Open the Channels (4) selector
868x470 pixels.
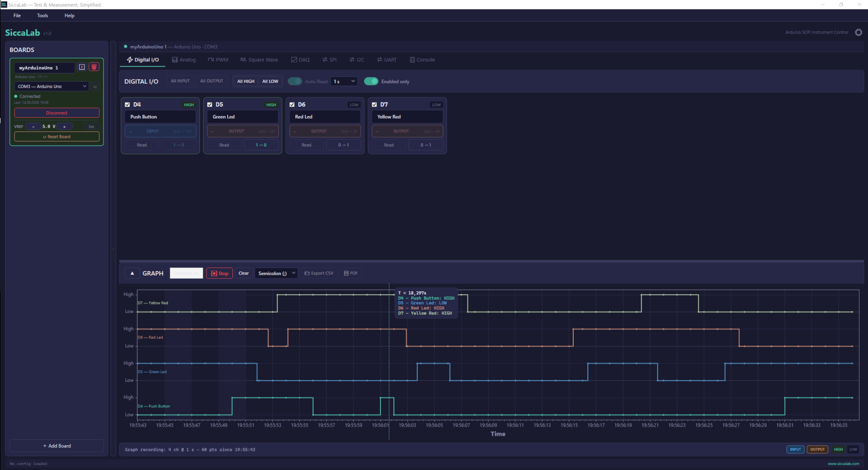click(x=186, y=273)
